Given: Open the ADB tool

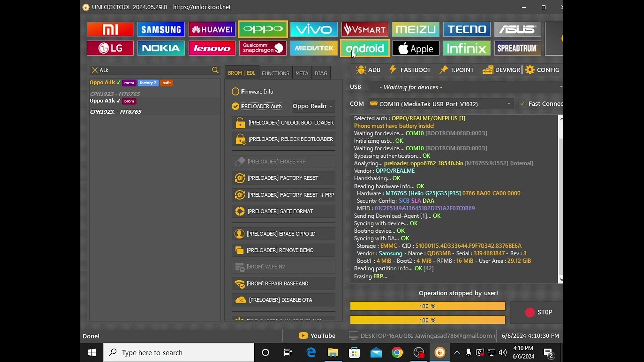Looking at the screenshot, I should 368,70.
